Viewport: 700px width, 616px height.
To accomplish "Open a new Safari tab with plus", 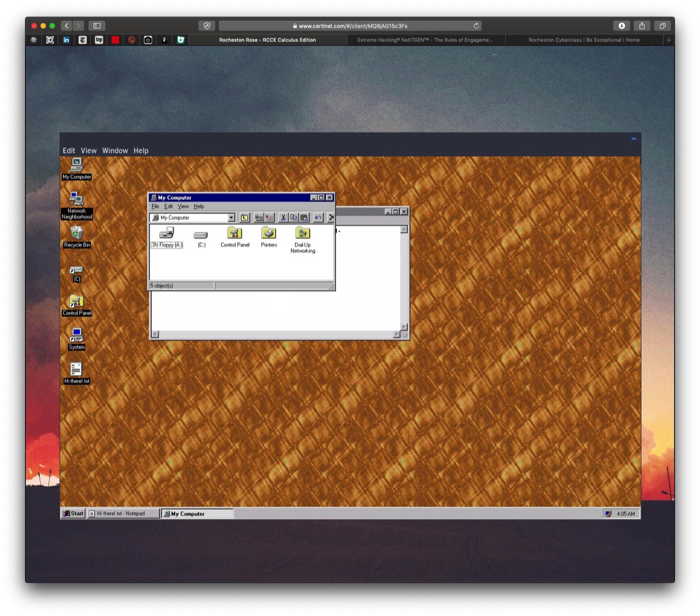I will point(669,40).
